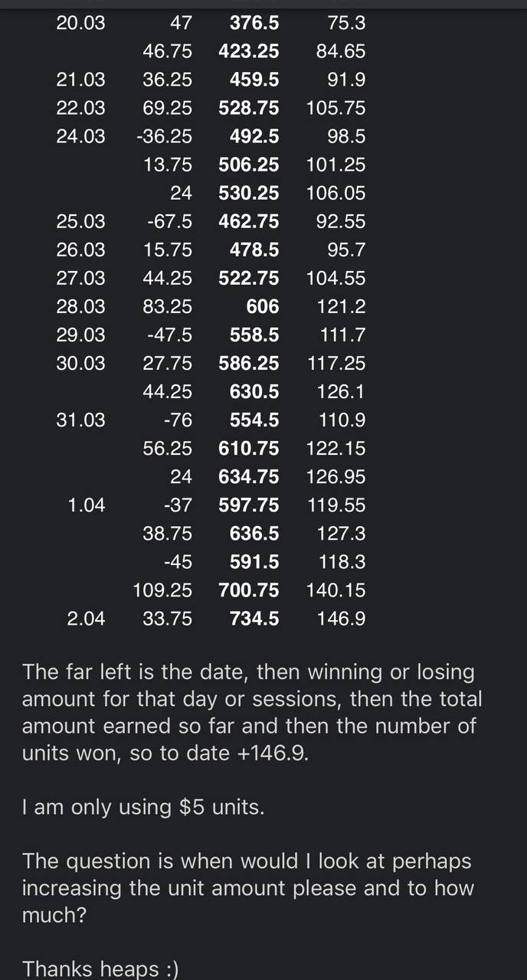
Task: Click the 1.04 date entry
Action: pos(86,505)
